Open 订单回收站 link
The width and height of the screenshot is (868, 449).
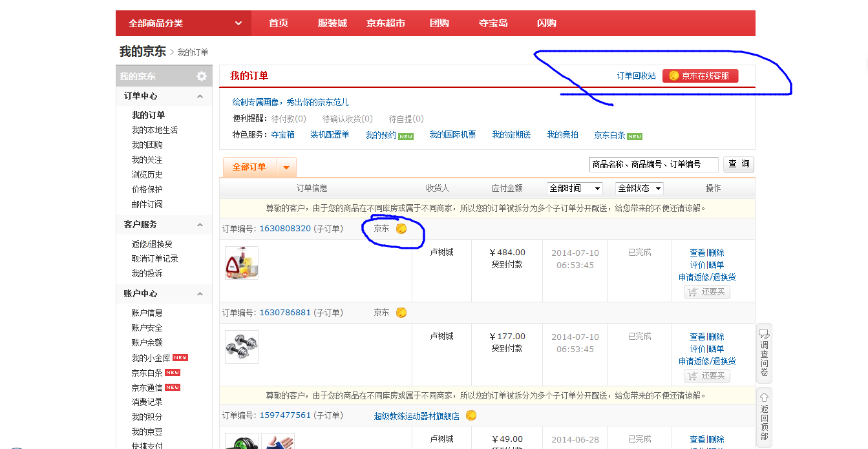636,76
